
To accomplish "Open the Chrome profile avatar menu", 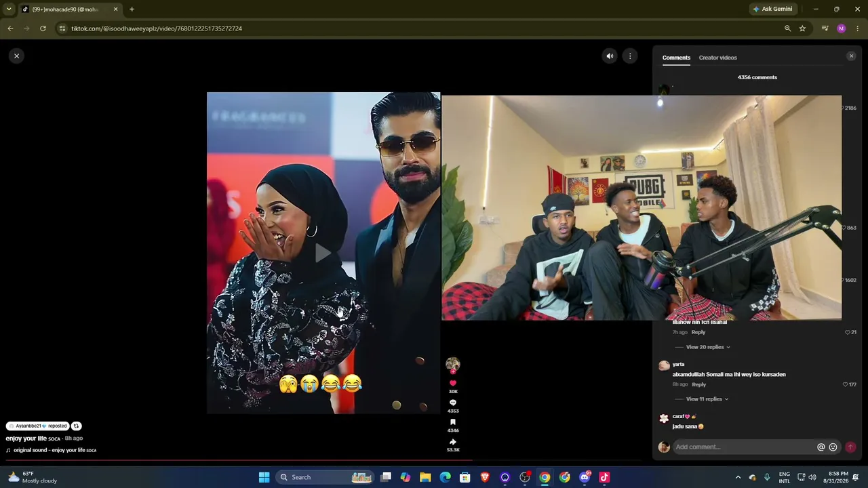I will tap(842, 28).
